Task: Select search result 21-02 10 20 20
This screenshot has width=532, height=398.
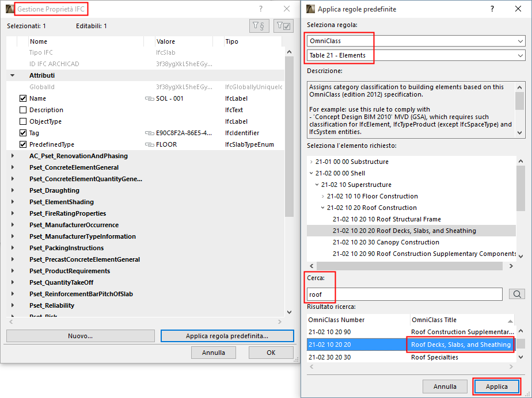Action: coord(411,345)
